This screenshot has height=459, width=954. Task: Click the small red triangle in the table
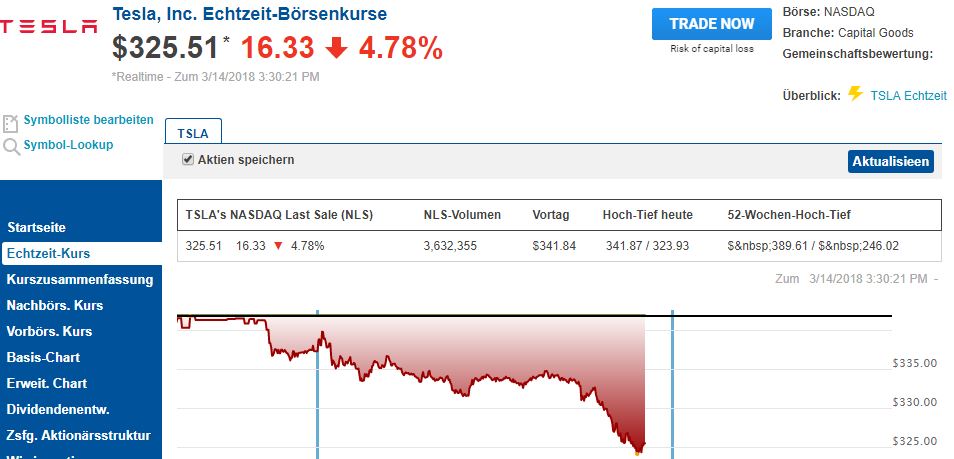278,246
